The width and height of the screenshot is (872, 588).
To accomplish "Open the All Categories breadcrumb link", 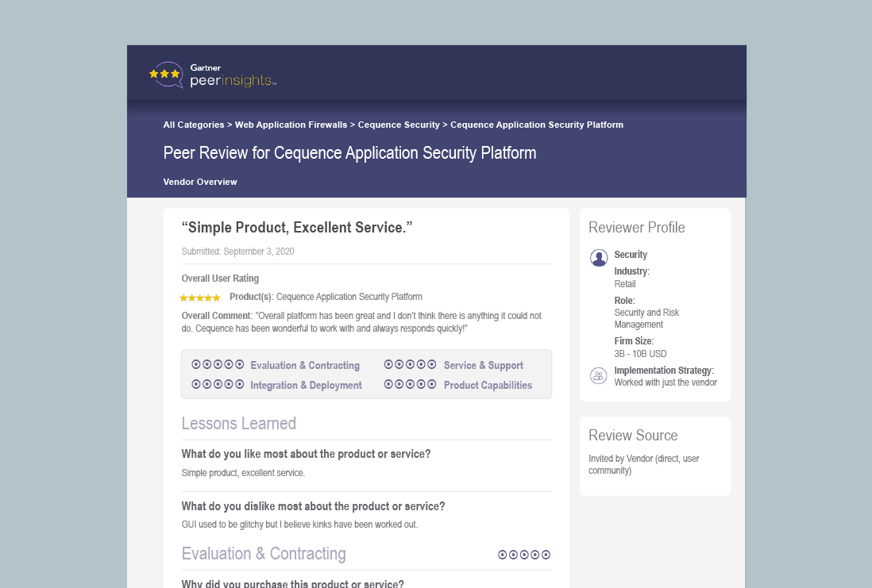I will [194, 125].
